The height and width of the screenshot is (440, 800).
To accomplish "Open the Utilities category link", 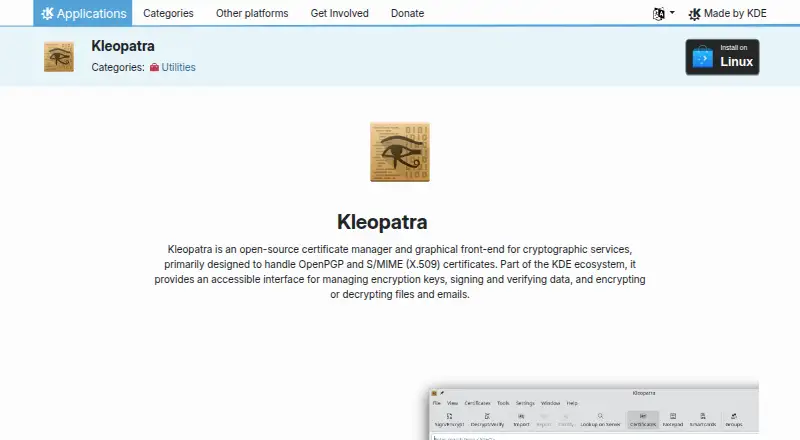I will click(178, 67).
